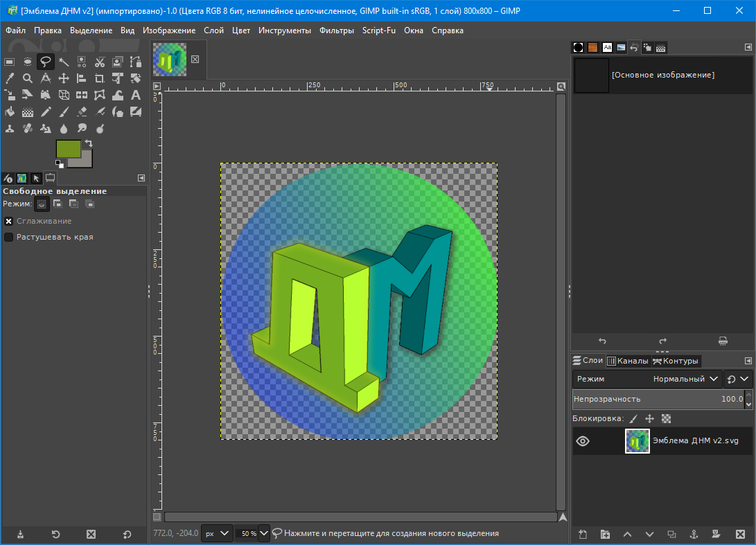
Task: Select the Paintbrush tool
Action: (x=64, y=112)
